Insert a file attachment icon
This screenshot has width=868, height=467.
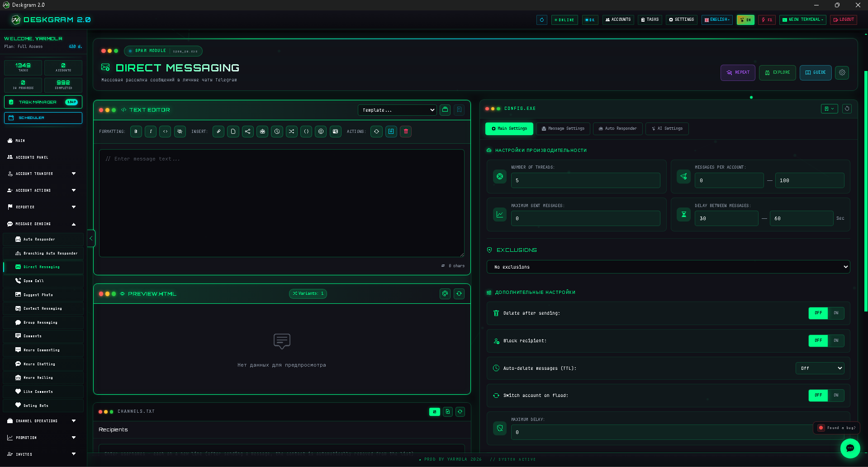233,132
